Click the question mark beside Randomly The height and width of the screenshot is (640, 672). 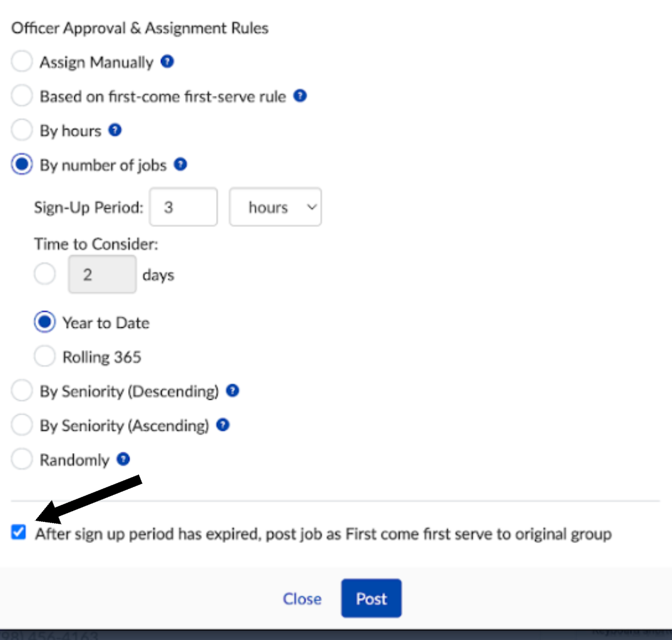[x=123, y=459]
